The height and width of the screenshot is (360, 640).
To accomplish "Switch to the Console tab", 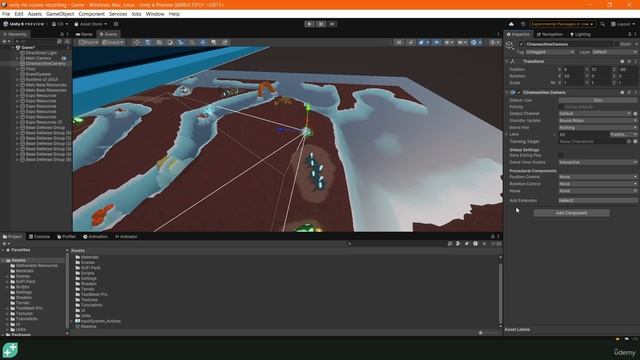I will pos(39,236).
